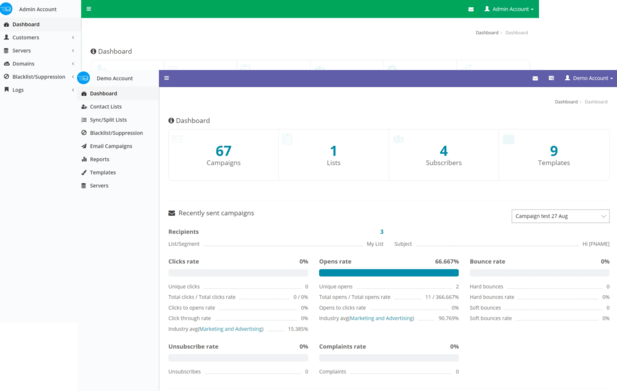Click the Contact Lists icon in Demo sidebar
Viewport: 617px width, 391px height.
(x=84, y=107)
